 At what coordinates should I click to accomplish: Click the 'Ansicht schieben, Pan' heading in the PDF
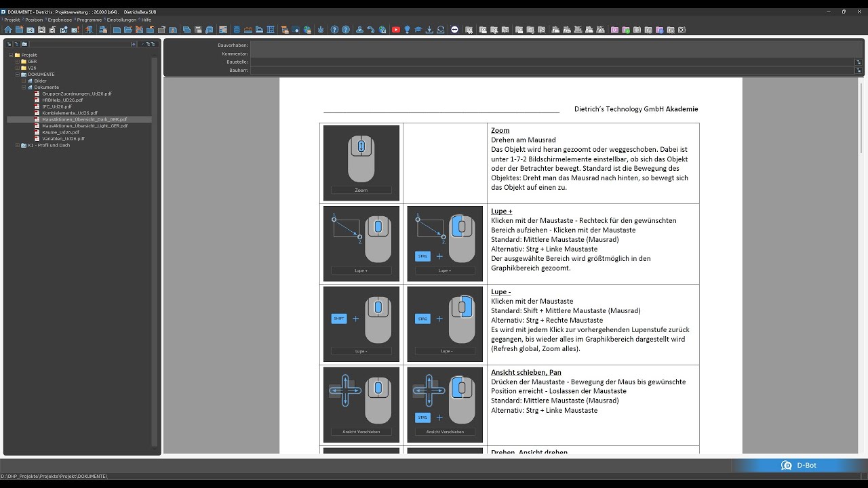click(x=526, y=372)
